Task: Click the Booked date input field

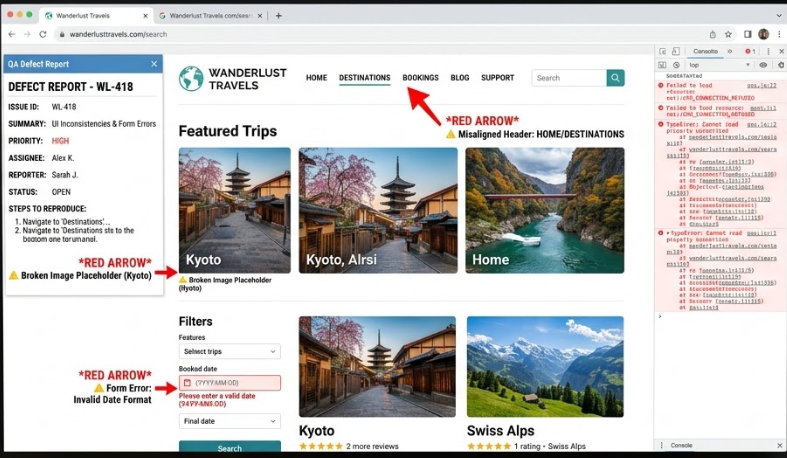Action: click(x=229, y=383)
